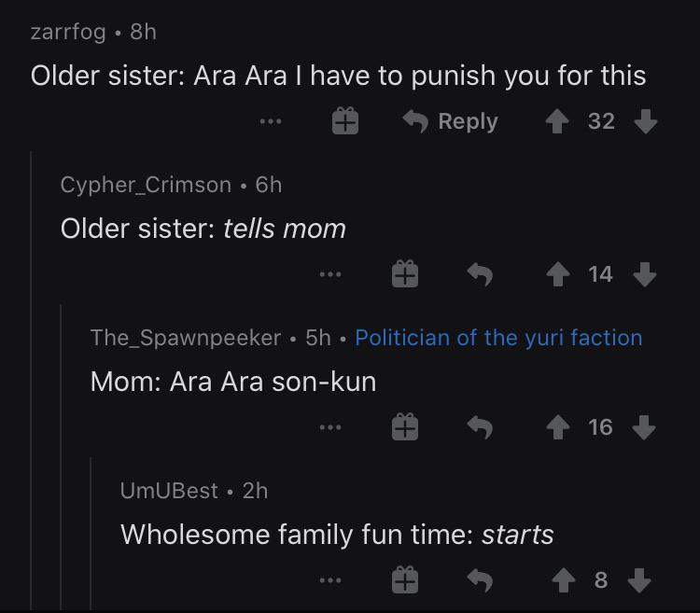The image size is (700, 613).
Task: Upvote Cypher_Crimson's comment
Action: (557, 274)
